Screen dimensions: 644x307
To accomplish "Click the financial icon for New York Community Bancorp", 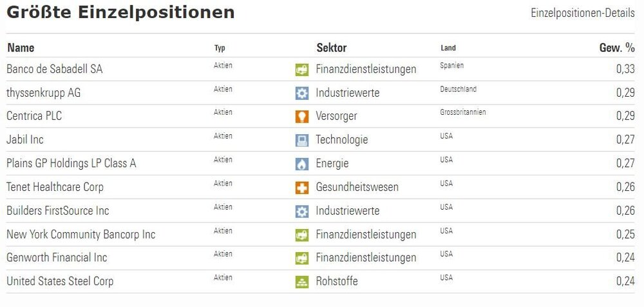I will (301, 235).
